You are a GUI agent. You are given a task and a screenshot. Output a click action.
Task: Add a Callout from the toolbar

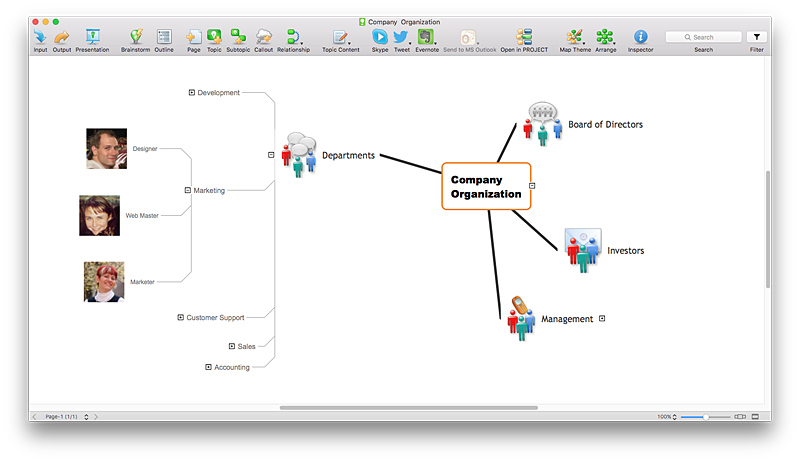[264, 37]
